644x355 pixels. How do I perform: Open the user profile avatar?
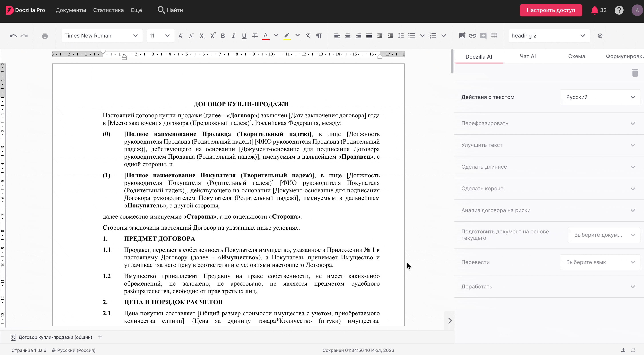click(x=637, y=10)
